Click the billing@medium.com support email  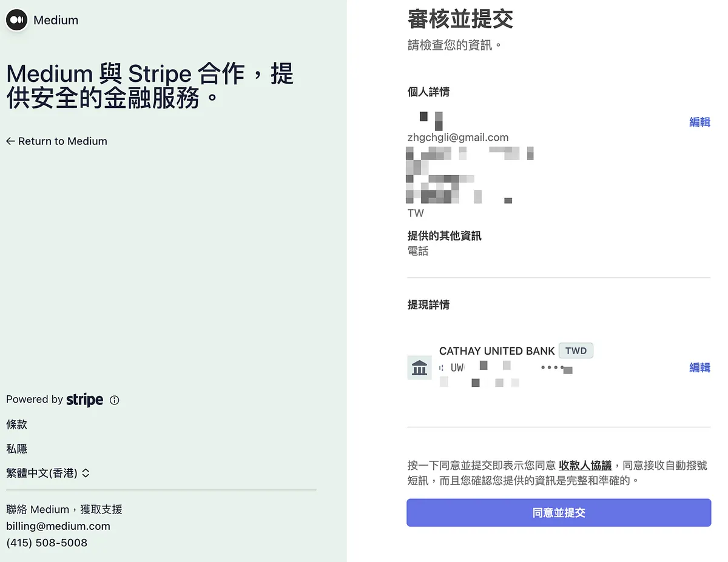pyautogui.click(x=58, y=526)
